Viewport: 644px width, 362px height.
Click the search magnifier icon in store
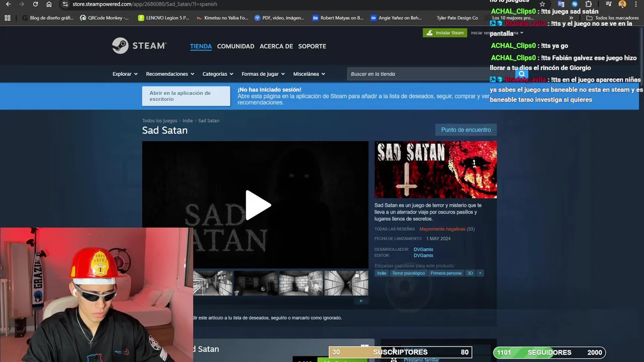(x=522, y=74)
